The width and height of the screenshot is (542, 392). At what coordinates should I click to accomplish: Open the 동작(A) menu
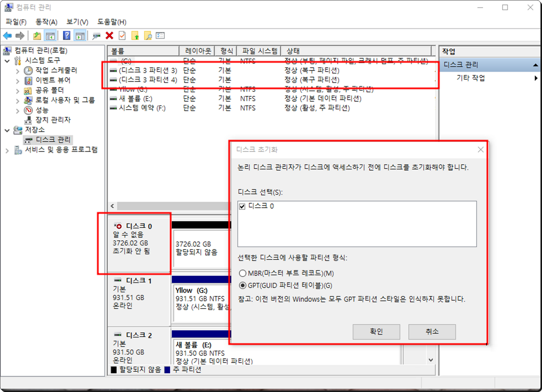(46, 22)
